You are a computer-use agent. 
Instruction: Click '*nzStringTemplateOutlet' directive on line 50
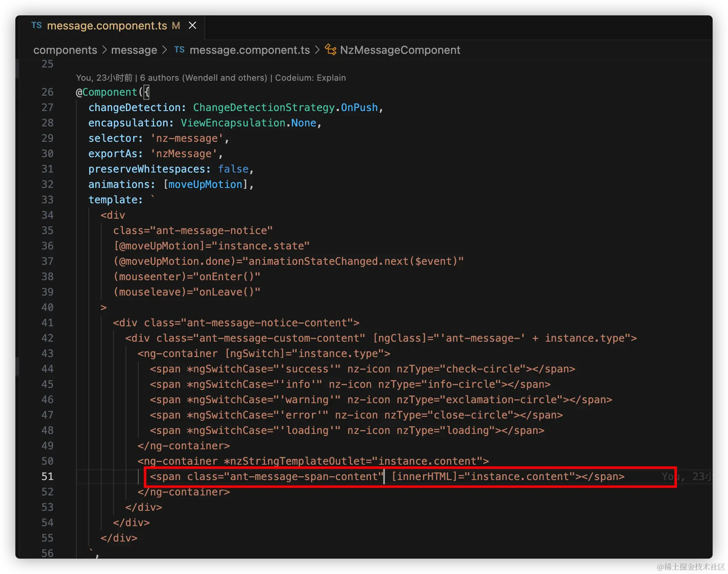[x=295, y=461]
